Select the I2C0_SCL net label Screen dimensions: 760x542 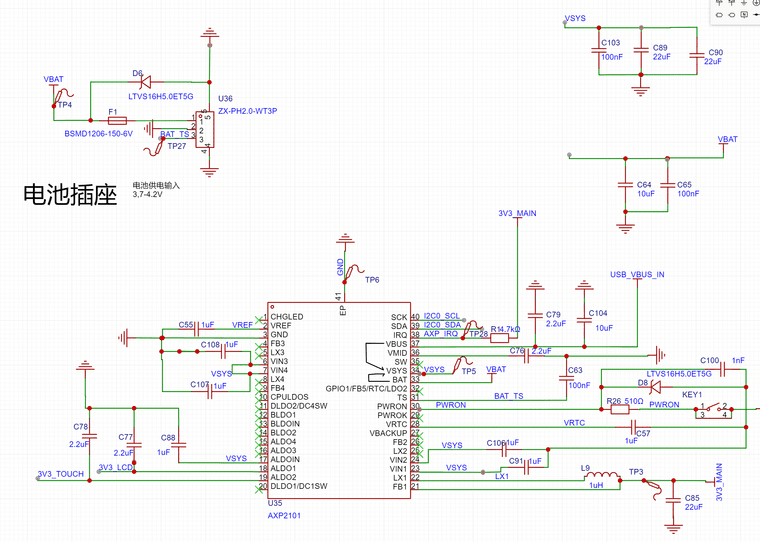[442, 316]
